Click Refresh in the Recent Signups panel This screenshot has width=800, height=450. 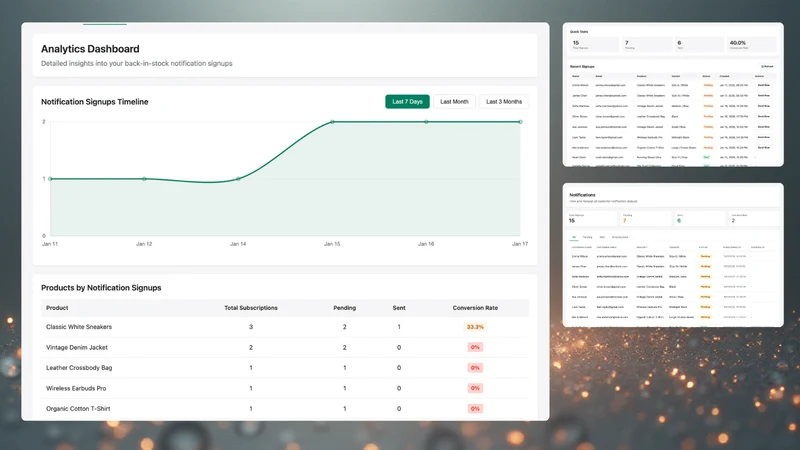tap(767, 66)
